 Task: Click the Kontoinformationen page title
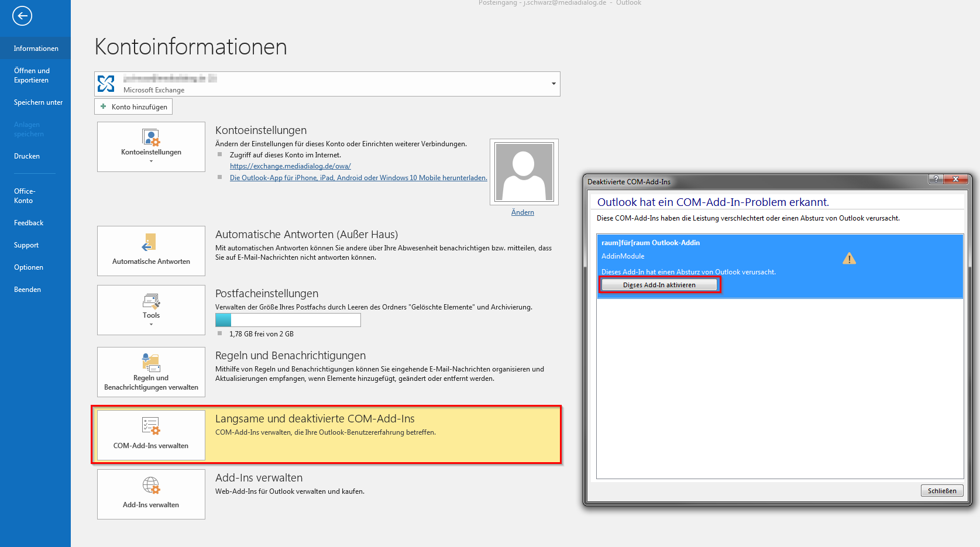[191, 47]
